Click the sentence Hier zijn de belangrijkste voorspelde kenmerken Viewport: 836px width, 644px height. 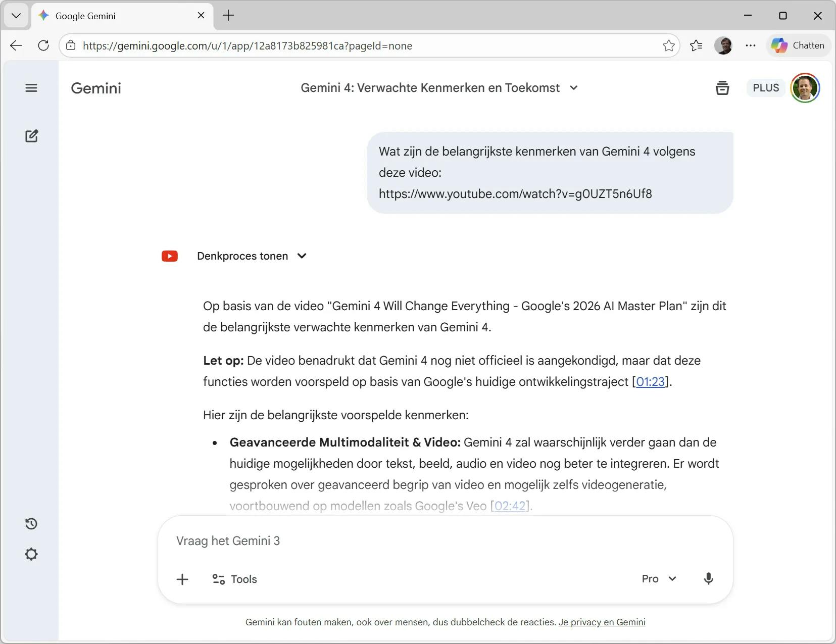click(x=336, y=415)
